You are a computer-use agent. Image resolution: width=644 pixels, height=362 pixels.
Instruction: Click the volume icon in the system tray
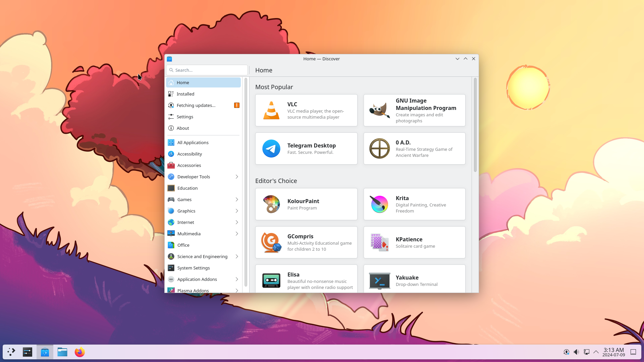576,352
